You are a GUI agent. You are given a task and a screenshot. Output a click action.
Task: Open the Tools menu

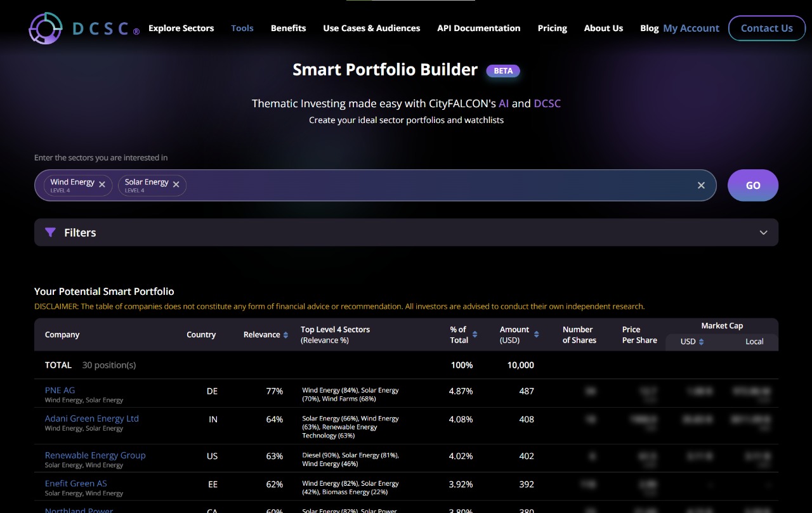coord(242,28)
